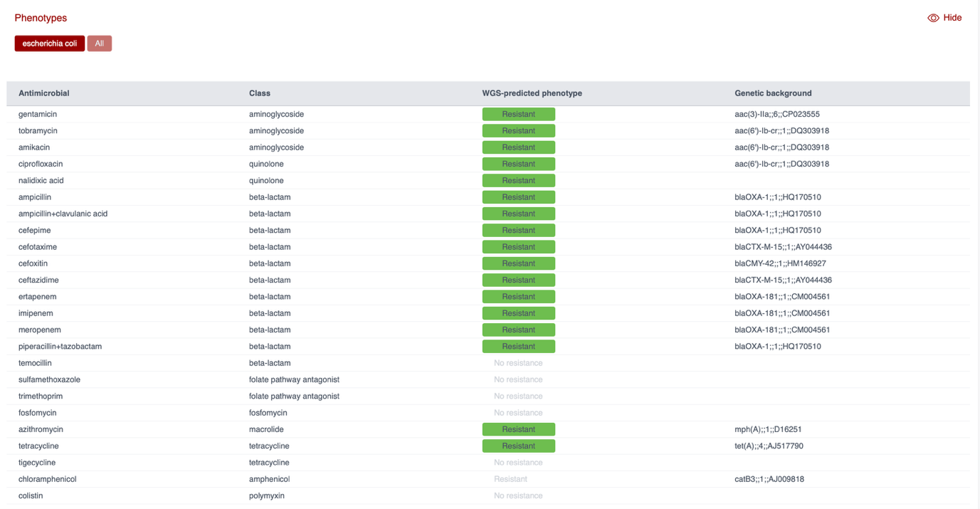This screenshot has width=980, height=509.
Task: Click the Resistant badge in the meropenem row
Action: [518, 330]
